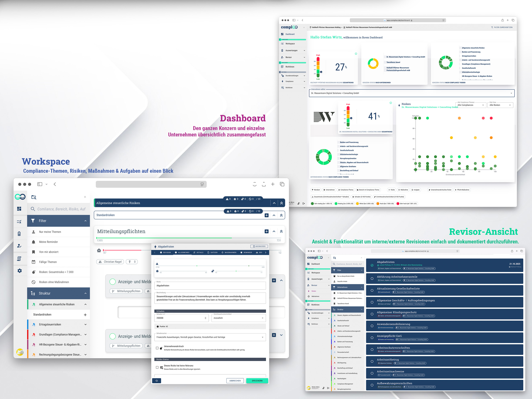This screenshot has height=399, width=532.
Task: Mark Abführung Arbeitnehmeranteile circle in Revisor list
Action: tap(372, 279)
